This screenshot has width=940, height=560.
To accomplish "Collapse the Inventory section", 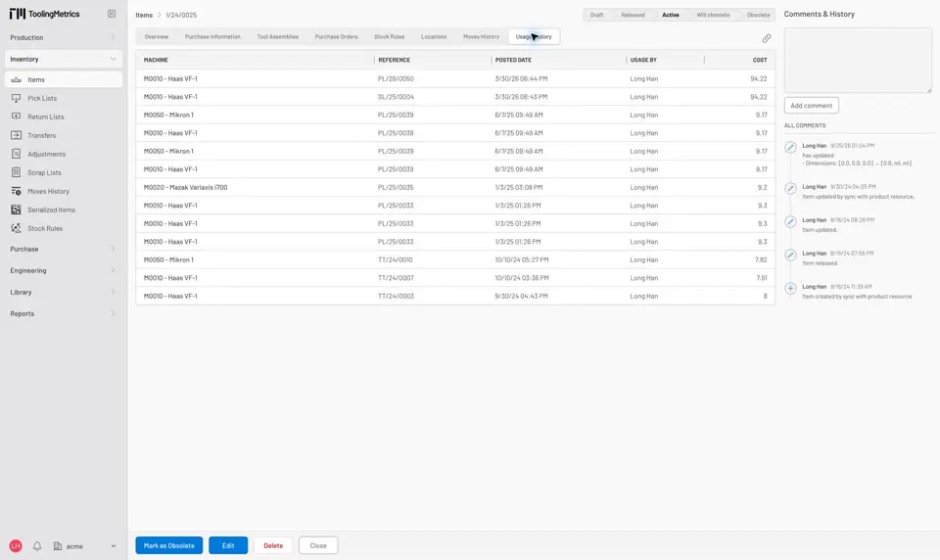I will 63,60.
